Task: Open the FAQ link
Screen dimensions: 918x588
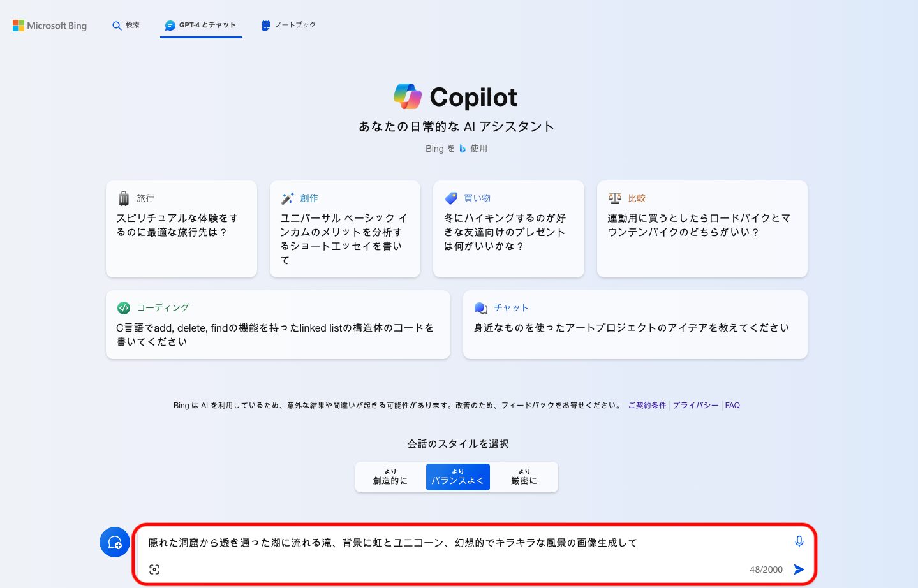Action: pos(732,406)
